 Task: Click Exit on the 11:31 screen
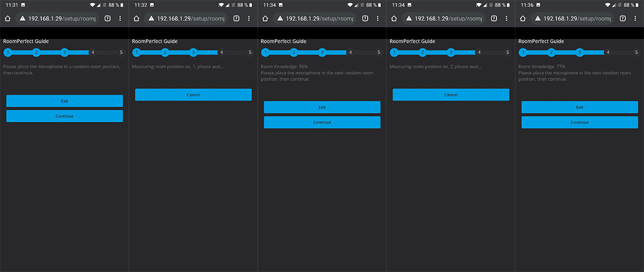tap(64, 101)
